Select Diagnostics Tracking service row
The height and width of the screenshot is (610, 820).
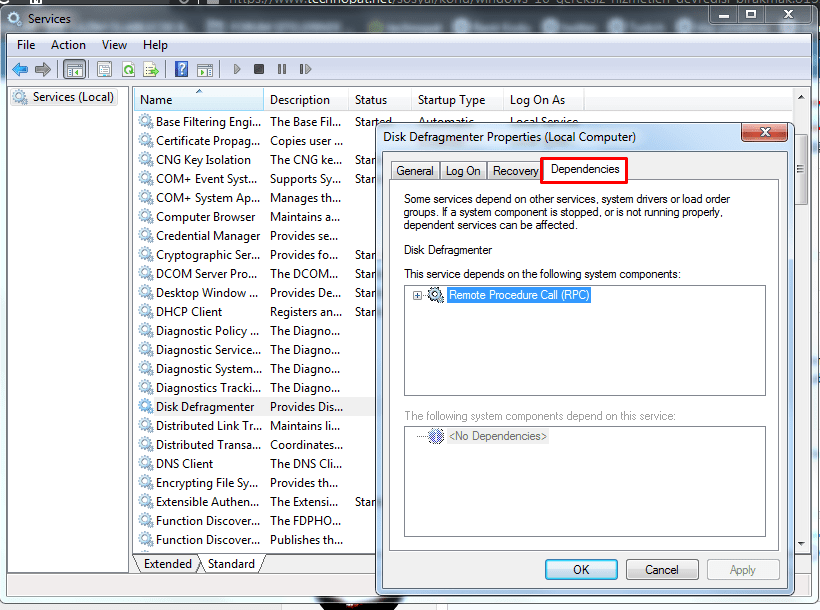(255, 388)
